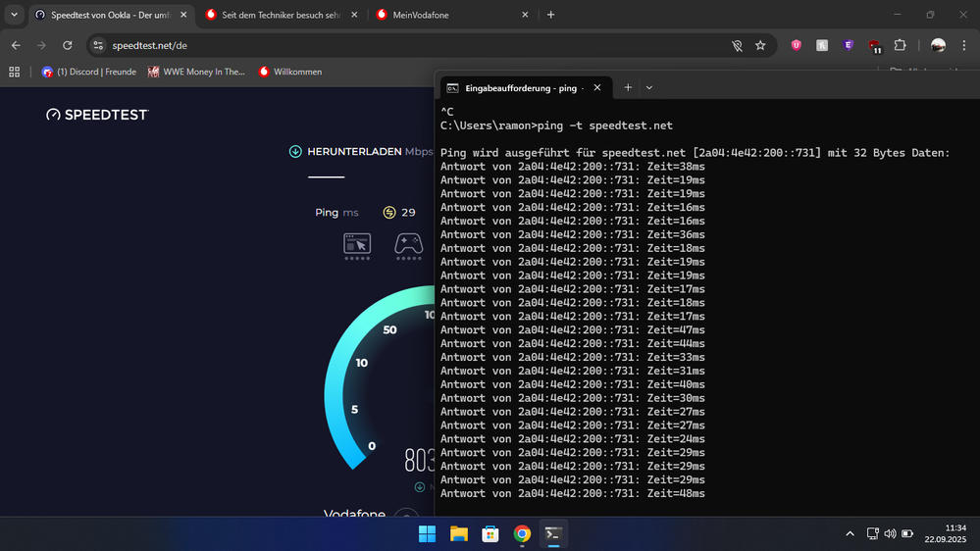
Task: Open the battery tray icon
Action: (x=907, y=533)
